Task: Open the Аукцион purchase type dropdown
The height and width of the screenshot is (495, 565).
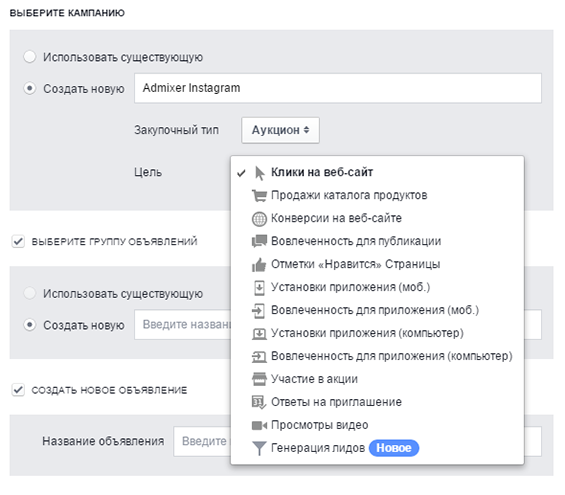Action: [280, 130]
